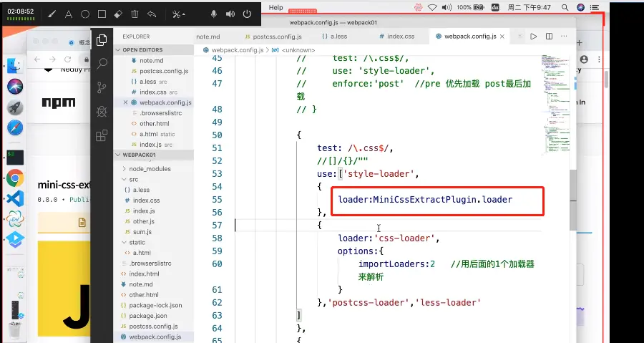Open Terminal from the dock
The image size is (644, 343).
tap(15, 157)
